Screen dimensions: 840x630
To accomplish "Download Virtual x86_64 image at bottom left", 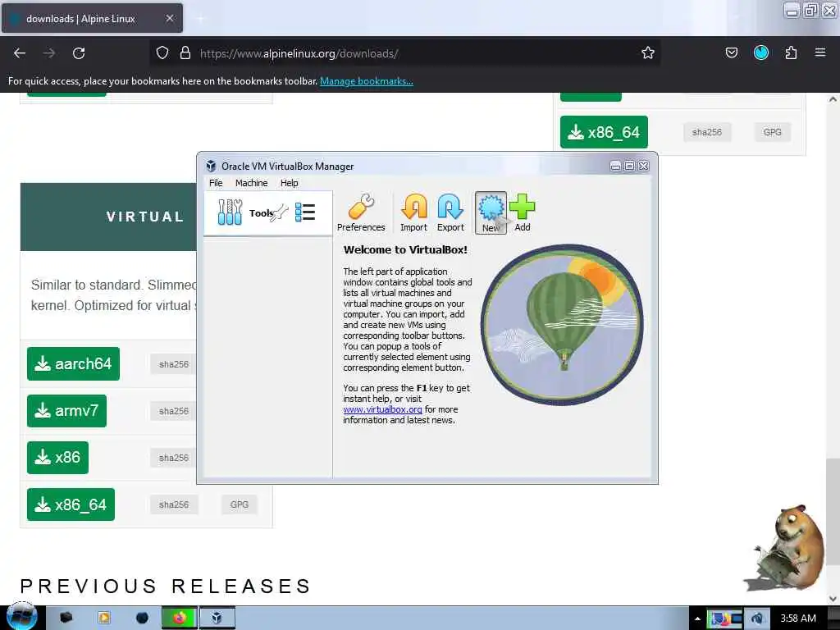I will (x=71, y=504).
